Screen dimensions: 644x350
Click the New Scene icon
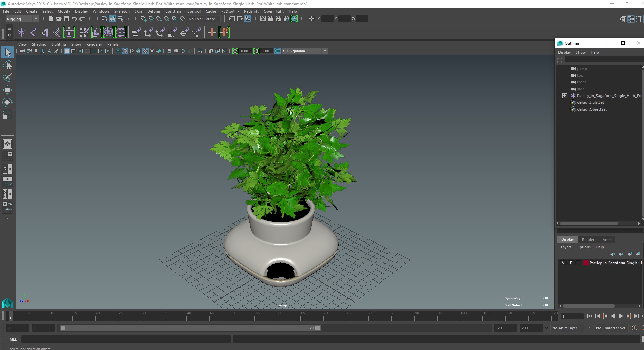51,19
